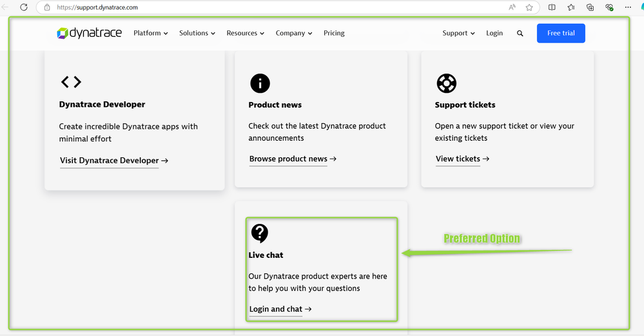
Task: Go to the Pricing page
Action: tap(334, 34)
